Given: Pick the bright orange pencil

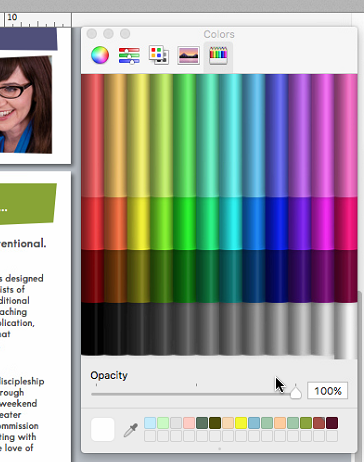Looking at the screenshot, I should tap(115, 223).
